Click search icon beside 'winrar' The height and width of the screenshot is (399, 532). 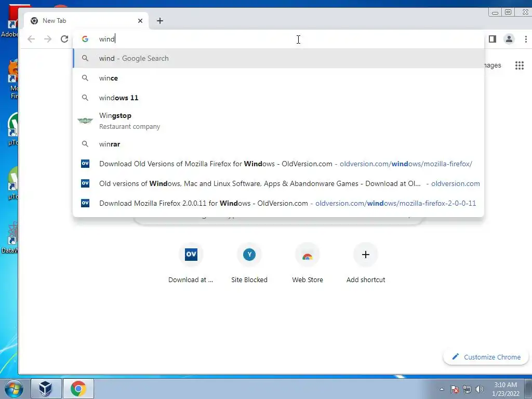85,144
